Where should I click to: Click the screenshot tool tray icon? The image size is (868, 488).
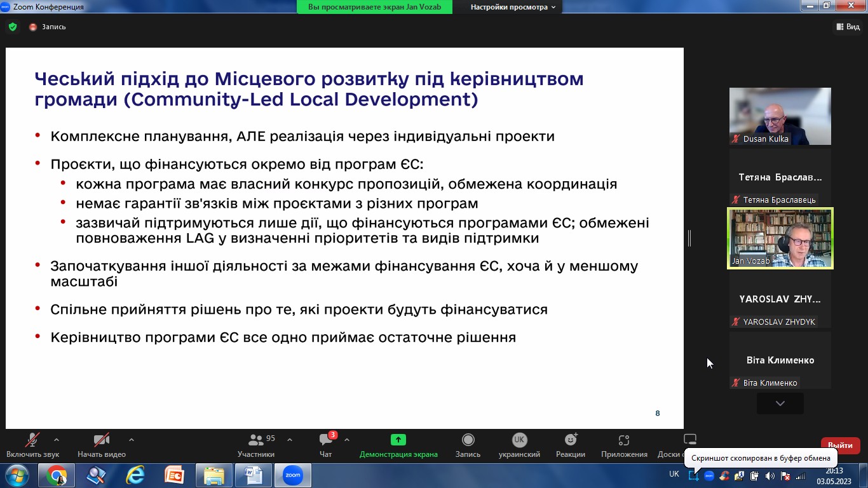point(694,476)
